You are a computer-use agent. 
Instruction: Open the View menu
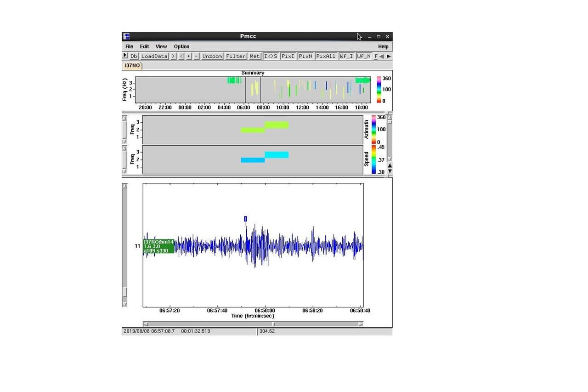[161, 46]
